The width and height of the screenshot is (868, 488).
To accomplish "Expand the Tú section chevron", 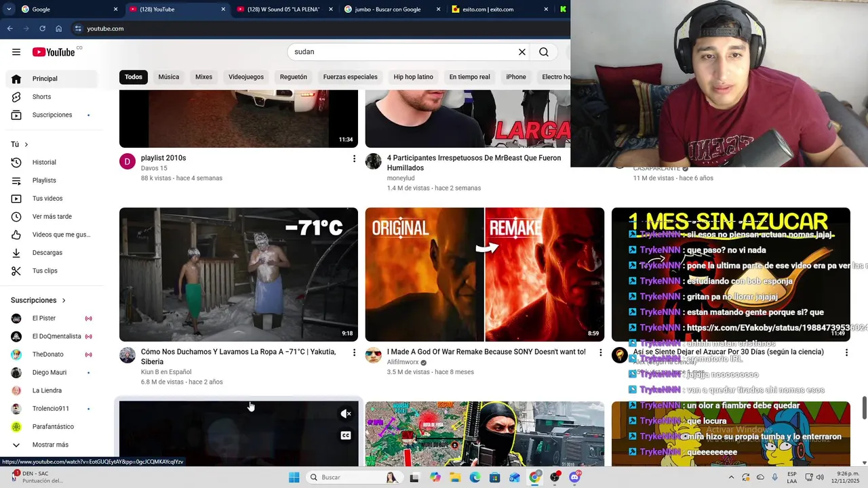I will pos(26,144).
